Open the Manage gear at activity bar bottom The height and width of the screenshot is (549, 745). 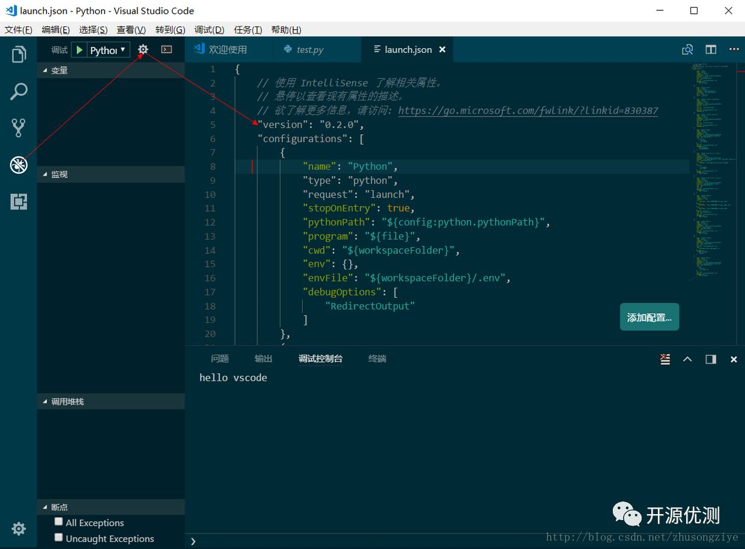pos(19,529)
